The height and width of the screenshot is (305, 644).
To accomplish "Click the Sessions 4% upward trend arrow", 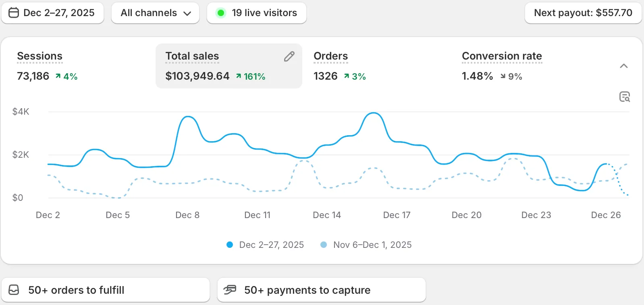I will (58, 76).
